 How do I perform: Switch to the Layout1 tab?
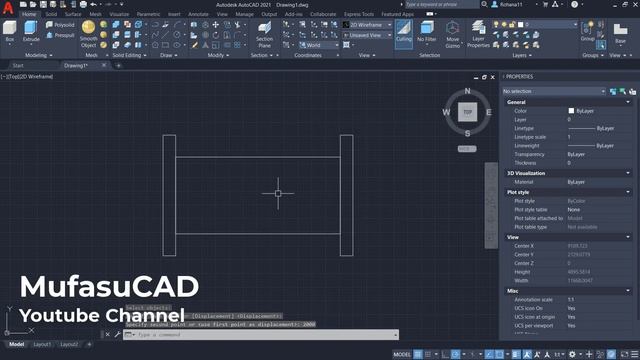tap(42, 344)
